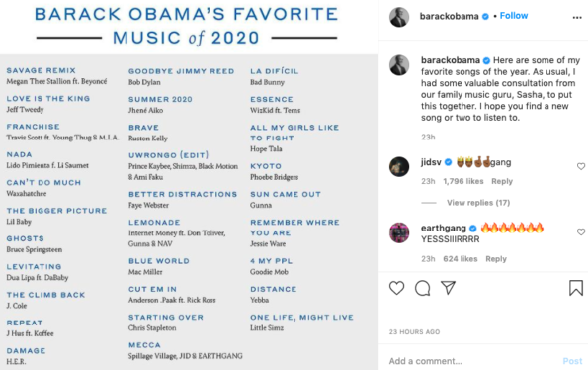Open the comment bubble icon
Image resolution: width=588 pixels, height=370 pixels.
[x=423, y=288]
